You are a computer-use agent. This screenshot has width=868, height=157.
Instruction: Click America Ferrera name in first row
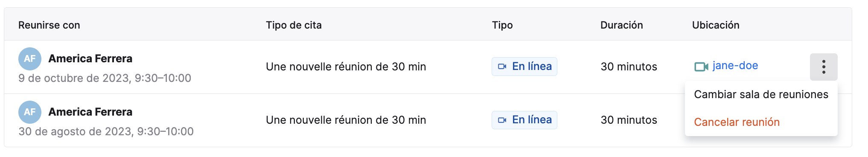(90, 58)
